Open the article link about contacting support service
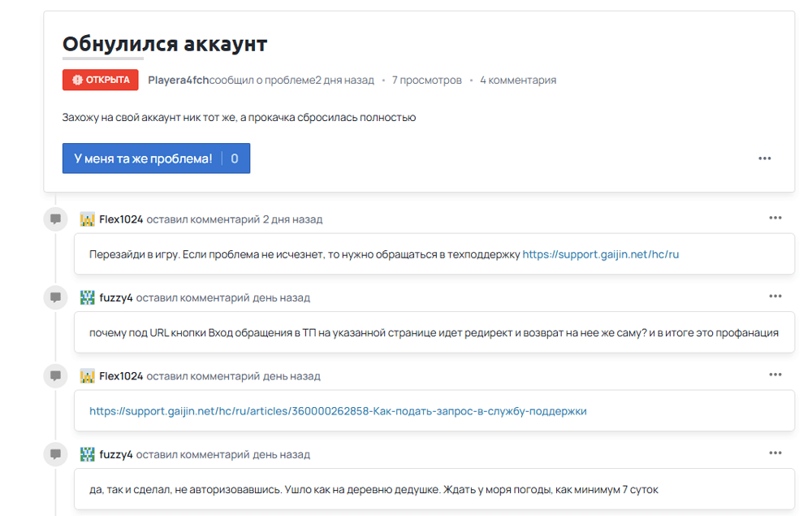 point(340,411)
